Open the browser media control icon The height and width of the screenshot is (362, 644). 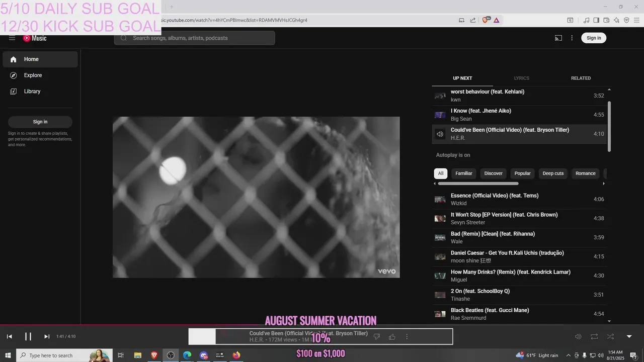[586, 20]
